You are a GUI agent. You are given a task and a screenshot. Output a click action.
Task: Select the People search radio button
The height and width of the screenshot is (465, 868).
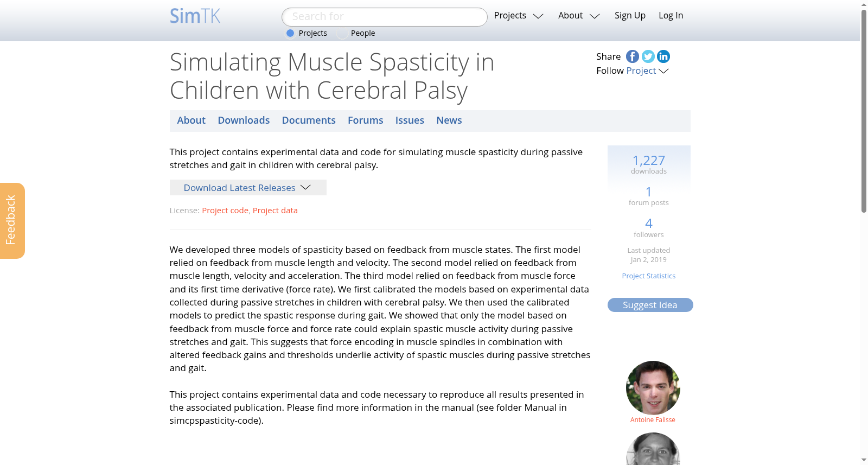[342, 33]
